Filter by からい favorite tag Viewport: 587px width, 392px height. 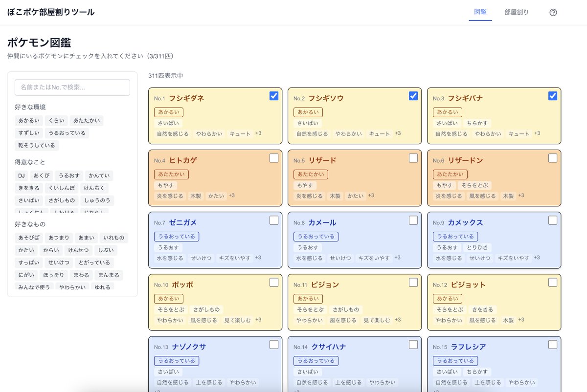coord(51,250)
